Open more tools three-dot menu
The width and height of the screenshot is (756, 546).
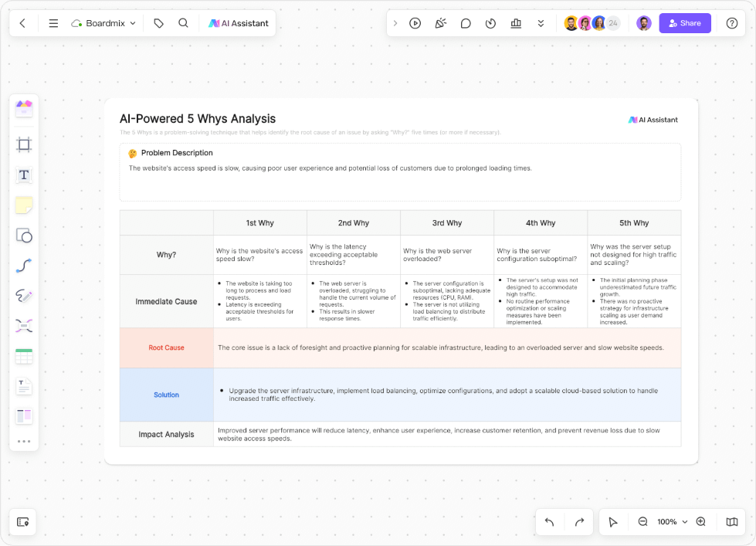tap(24, 441)
